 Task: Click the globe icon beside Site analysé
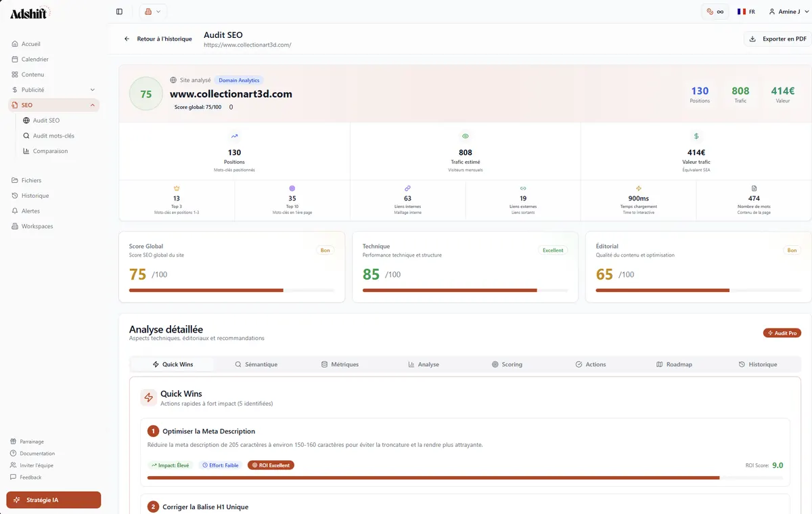point(173,80)
